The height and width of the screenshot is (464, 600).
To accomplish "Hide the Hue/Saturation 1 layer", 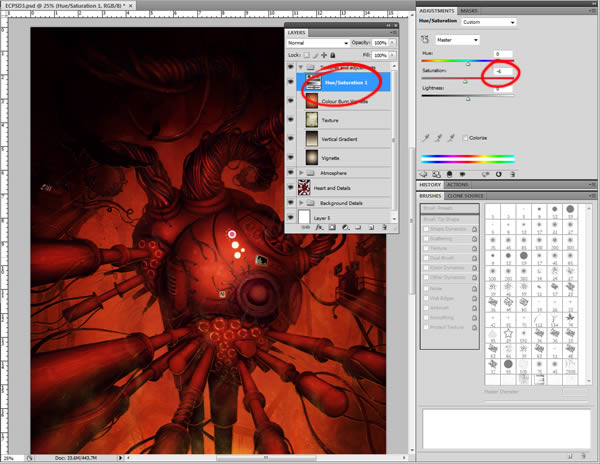I will click(291, 82).
